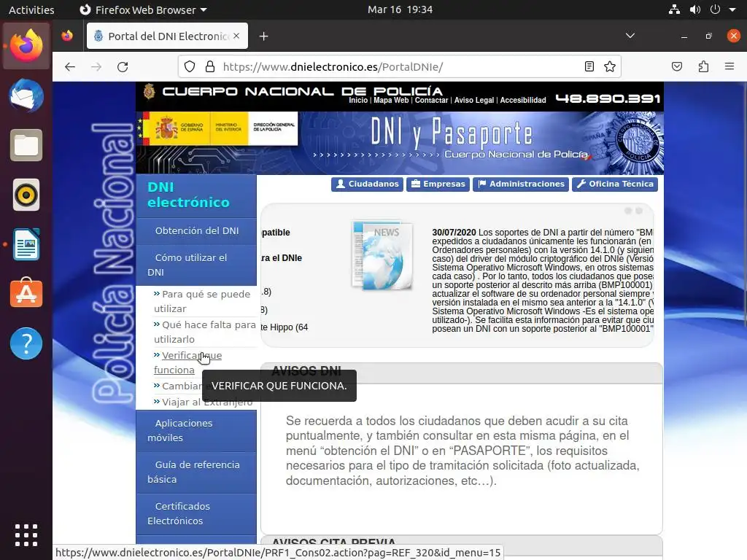Open the Save to Pocket icon
The image size is (747, 560).
pos(676,66)
